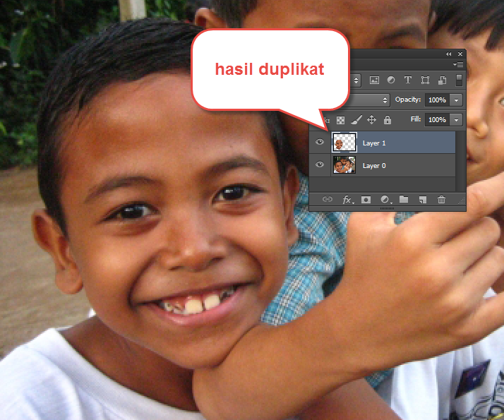Lock transparent pixels checkerboard icon
504x420 pixels.
pos(340,120)
